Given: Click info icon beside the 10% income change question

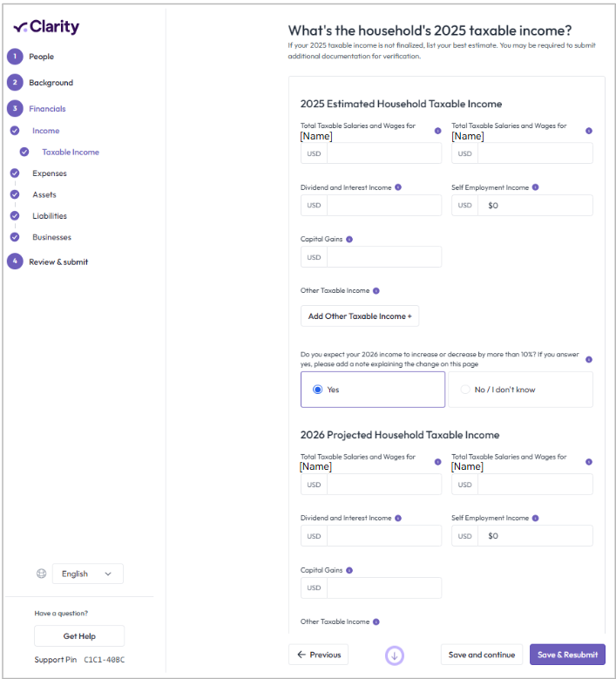Looking at the screenshot, I should [x=588, y=359].
